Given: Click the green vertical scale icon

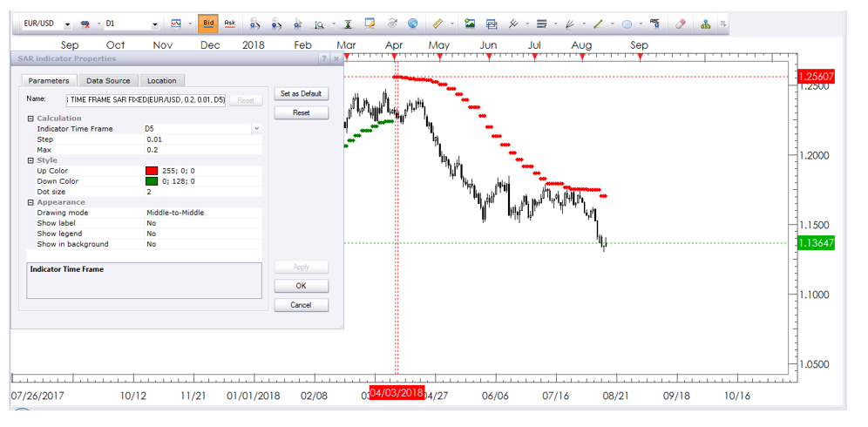Looking at the screenshot, I should click(348, 24).
